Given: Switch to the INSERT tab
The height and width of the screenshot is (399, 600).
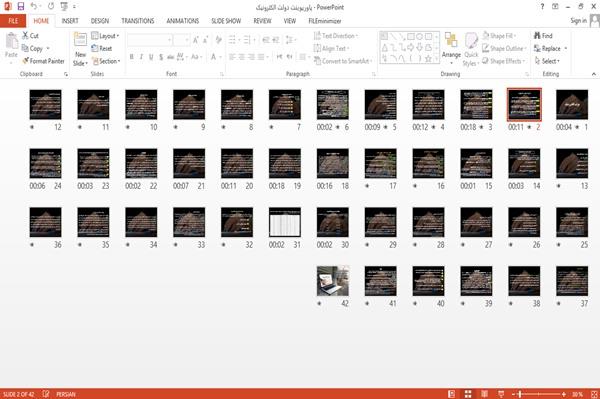Looking at the screenshot, I should pos(70,21).
